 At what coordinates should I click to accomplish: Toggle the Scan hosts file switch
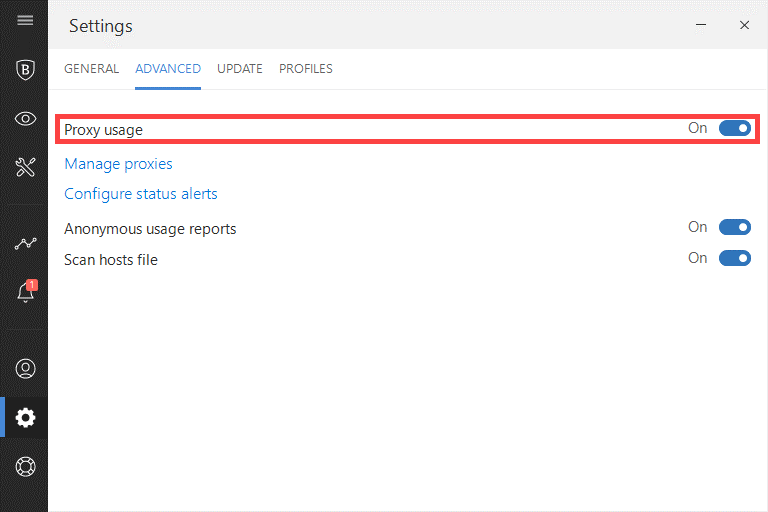point(734,258)
